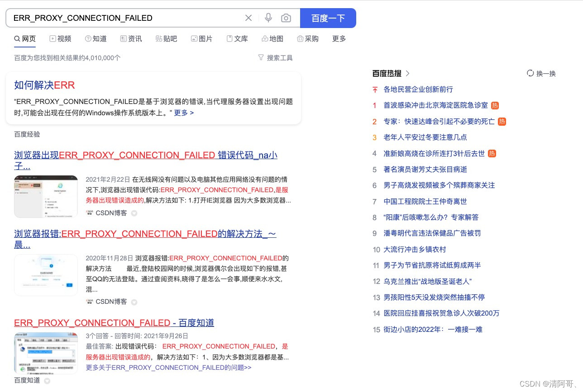The height and width of the screenshot is (392, 583).
Task: Click the chevron next to 百度热搜
Action: coord(407,73)
